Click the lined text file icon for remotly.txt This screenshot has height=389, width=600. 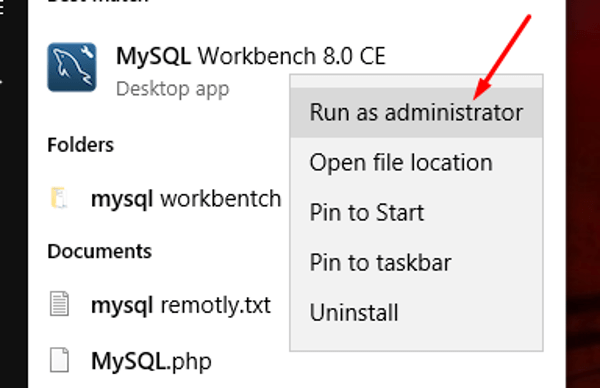(59, 304)
